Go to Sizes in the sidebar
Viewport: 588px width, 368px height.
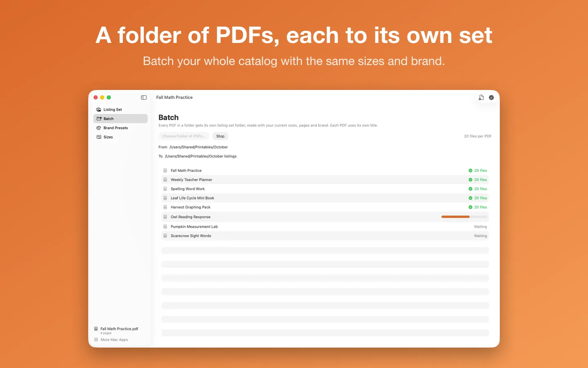click(120, 137)
